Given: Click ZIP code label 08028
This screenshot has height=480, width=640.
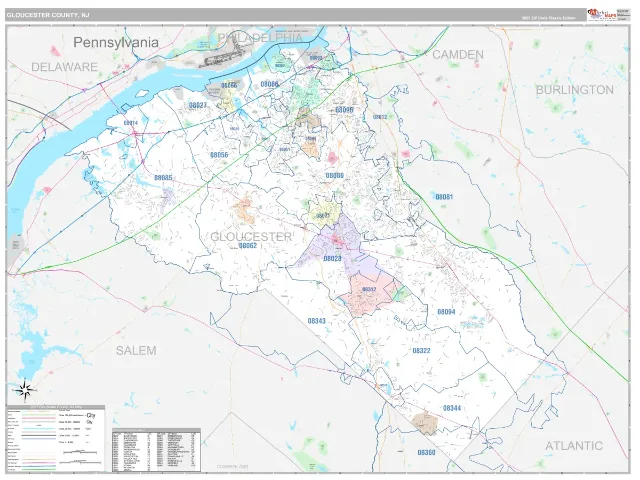Looking at the screenshot, I should [x=332, y=259].
